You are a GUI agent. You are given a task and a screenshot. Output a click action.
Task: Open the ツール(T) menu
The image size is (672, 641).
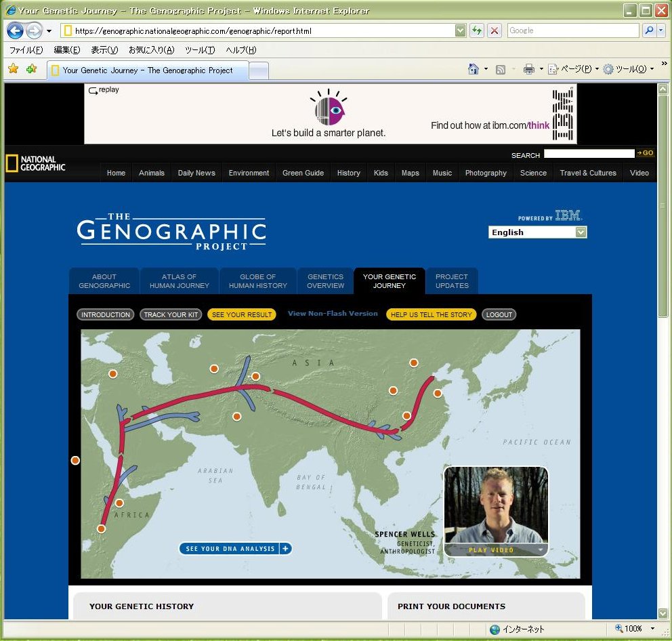click(x=200, y=49)
